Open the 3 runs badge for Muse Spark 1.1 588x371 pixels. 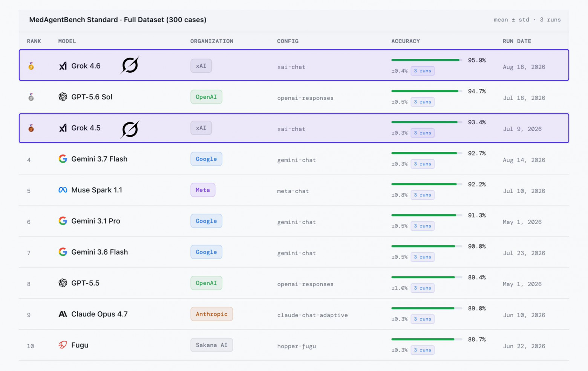[x=423, y=195]
